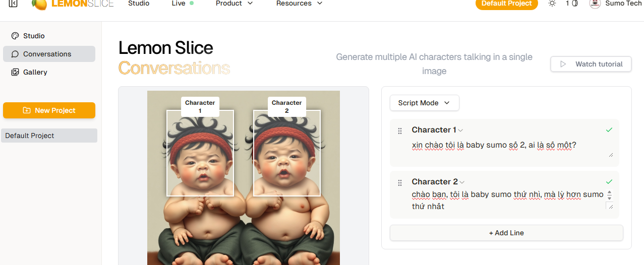Open the credits coin counter
Viewport: 644px width, 265px height.
pos(571,4)
